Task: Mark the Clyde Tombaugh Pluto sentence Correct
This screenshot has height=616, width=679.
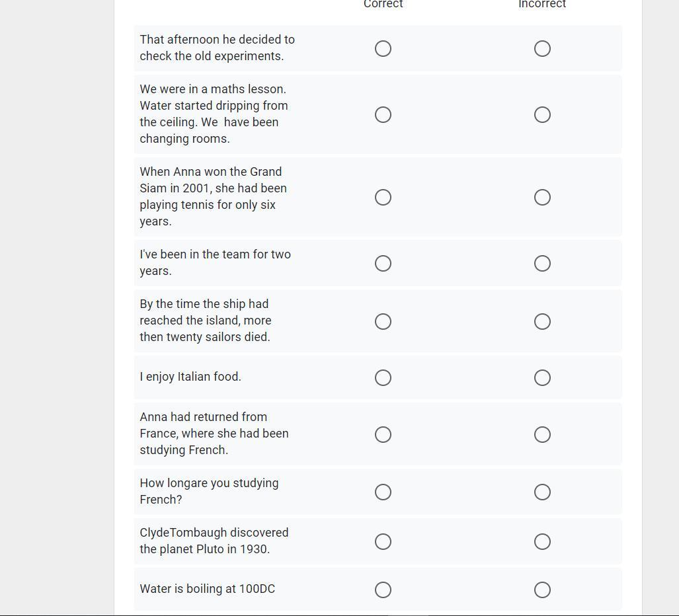Action: pos(383,542)
